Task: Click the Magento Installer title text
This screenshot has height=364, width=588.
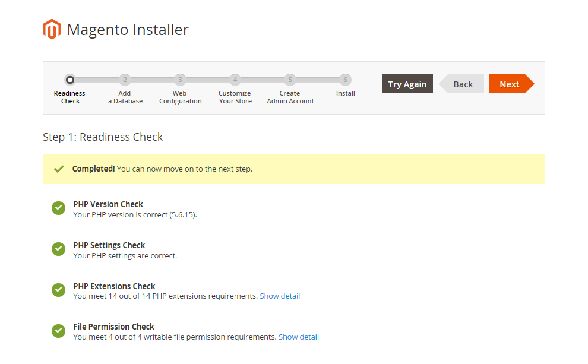Action: [128, 30]
